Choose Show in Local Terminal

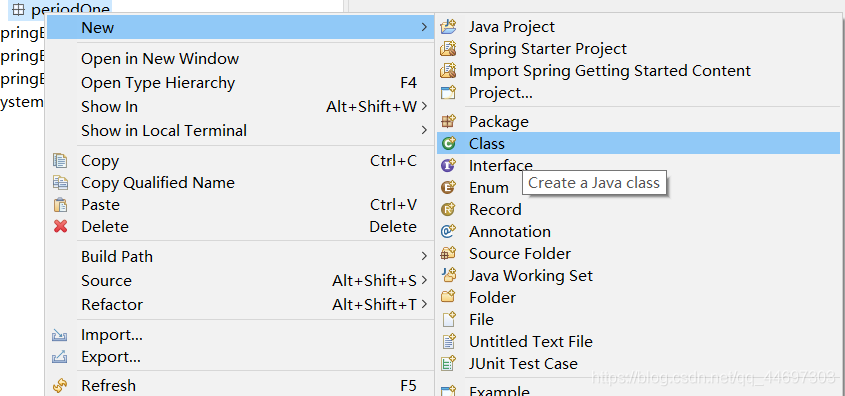(239, 130)
